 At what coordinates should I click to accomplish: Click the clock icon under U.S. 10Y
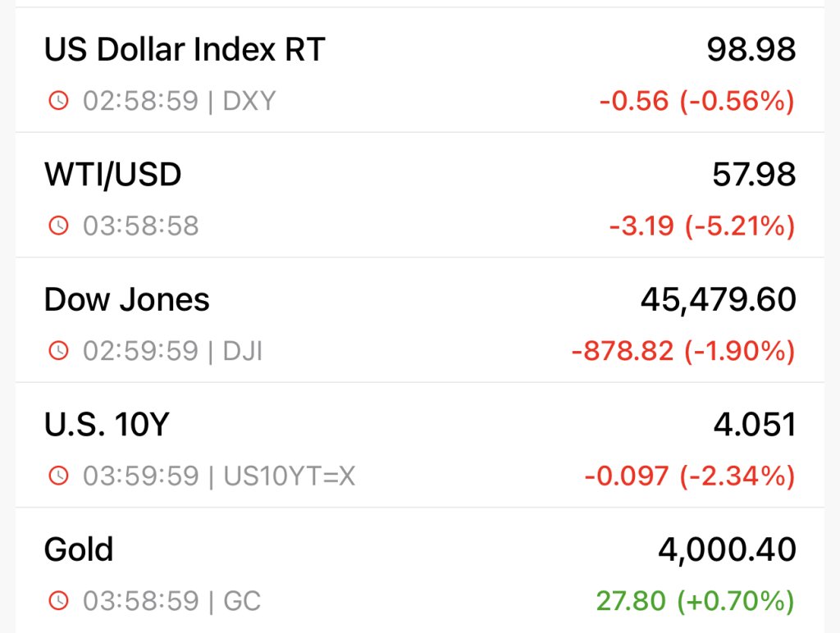58,476
